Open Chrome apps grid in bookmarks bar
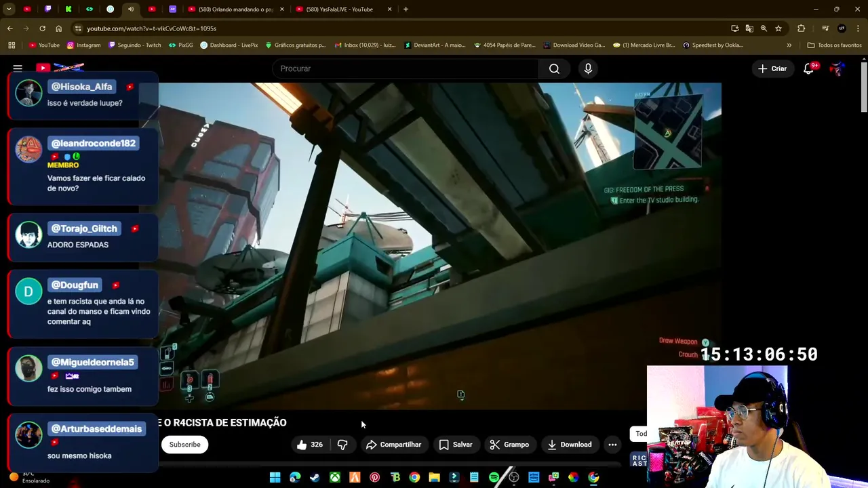 12,45
